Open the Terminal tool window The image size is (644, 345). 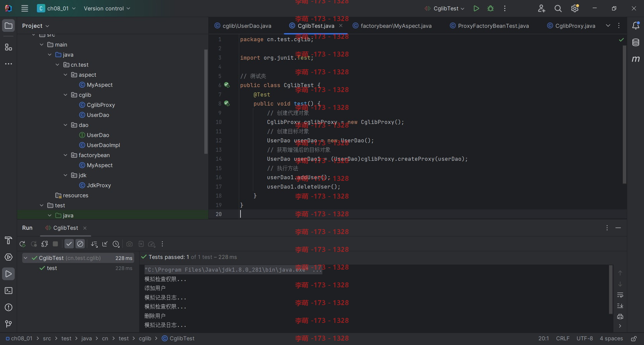tap(8, 290)
